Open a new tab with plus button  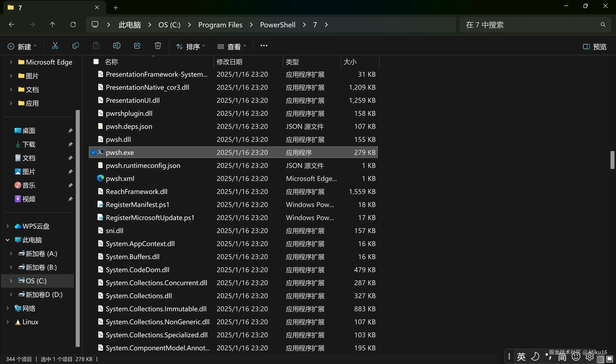pos(116,8)
